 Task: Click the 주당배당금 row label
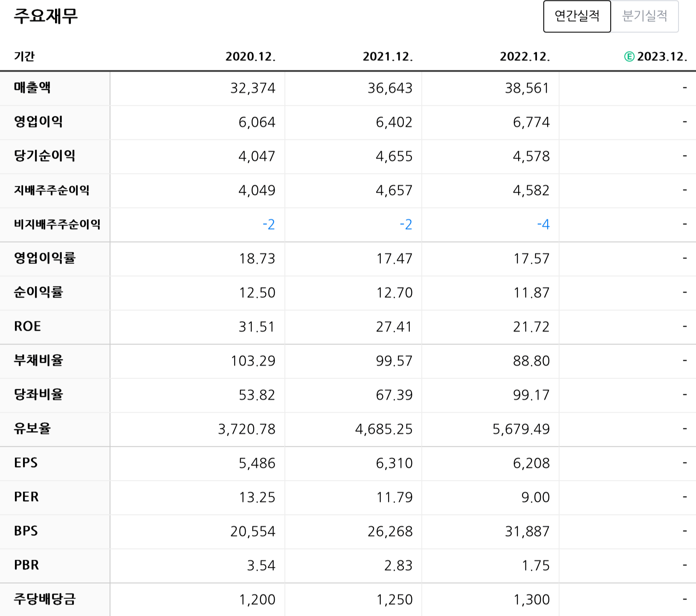click(x=45, y=599)
